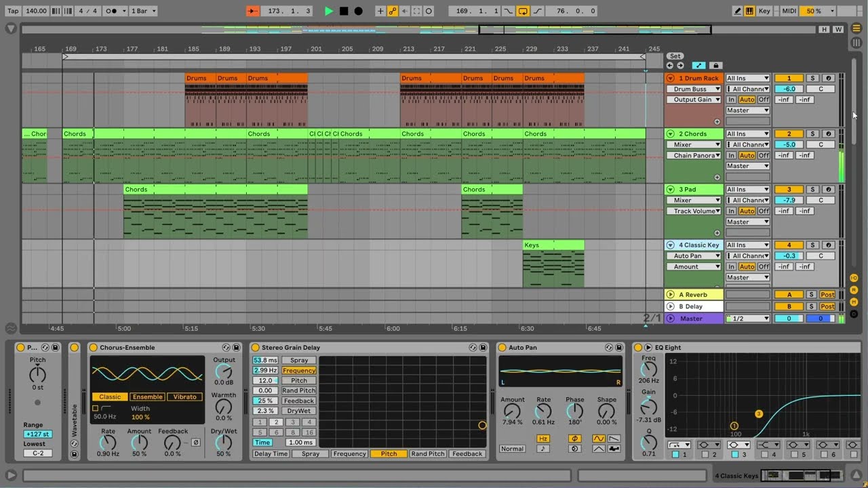Start playback with the Play button
Screen dimensions: 868x488
tap(329, 11)
